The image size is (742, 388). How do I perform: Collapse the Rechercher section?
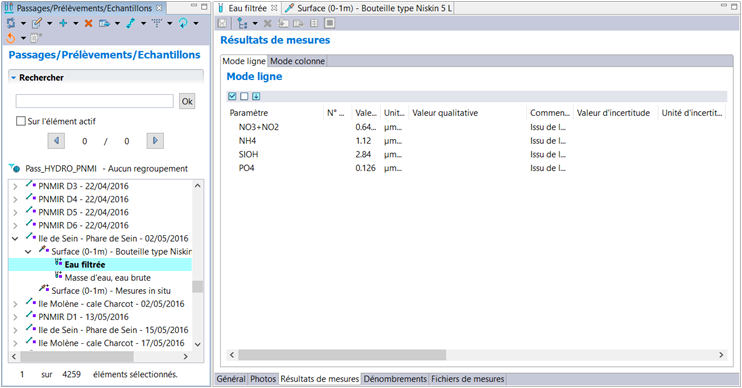pos(14,77)
